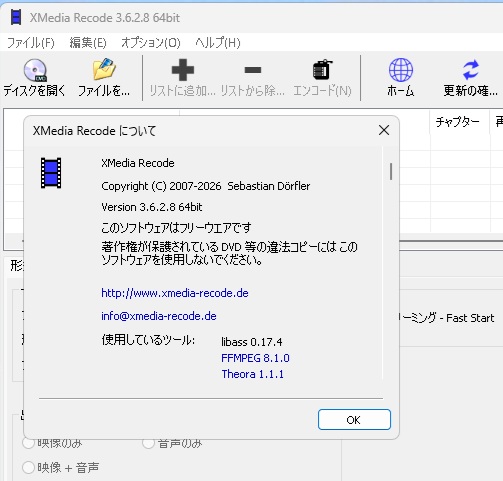Select the 音声のみ radio button
Screen dimensions: 503x481
tap(148, 443)
